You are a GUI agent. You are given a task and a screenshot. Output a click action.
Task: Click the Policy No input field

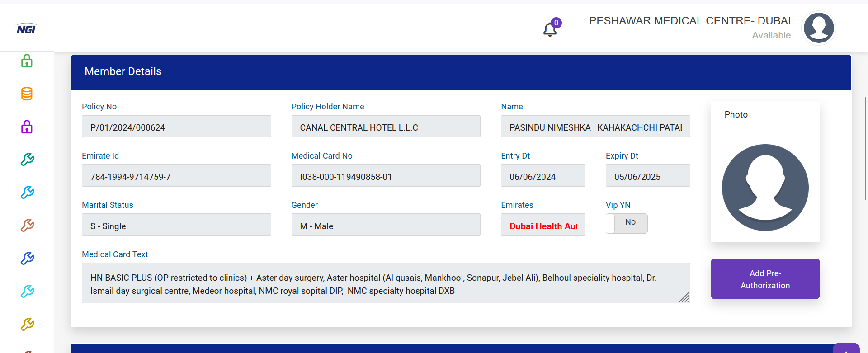176,127
